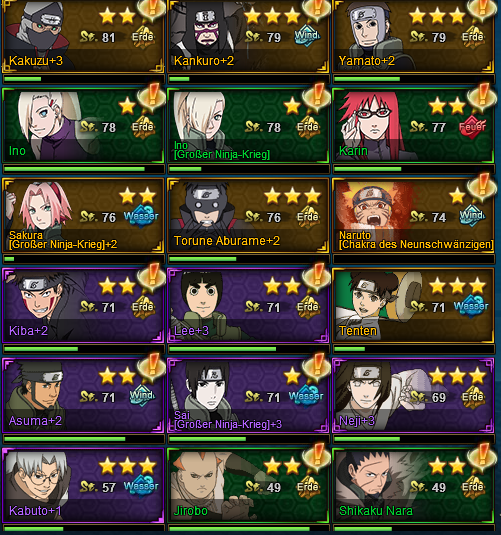Click the progress bar under Ino card
Screen dimensions: 501x535
pos(84,169)
